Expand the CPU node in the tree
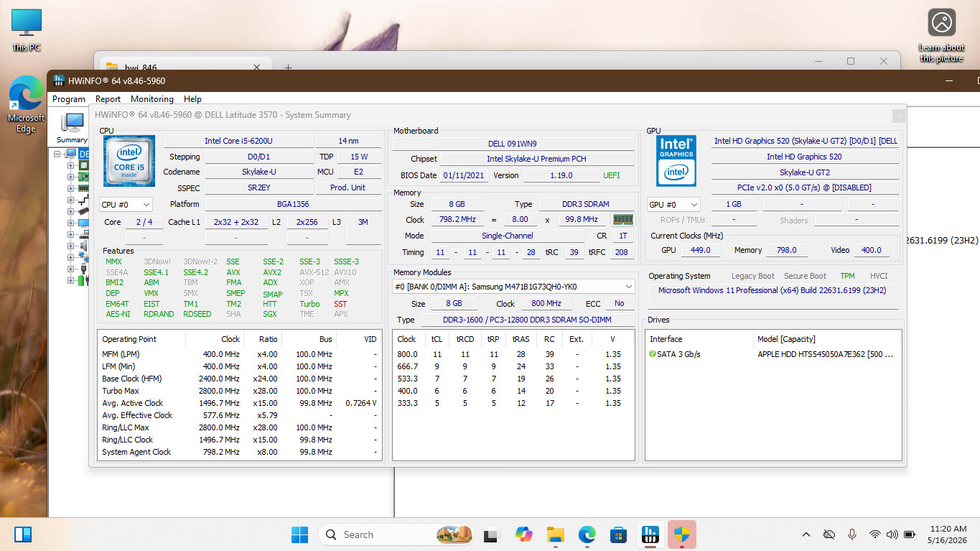 [70, 165]
